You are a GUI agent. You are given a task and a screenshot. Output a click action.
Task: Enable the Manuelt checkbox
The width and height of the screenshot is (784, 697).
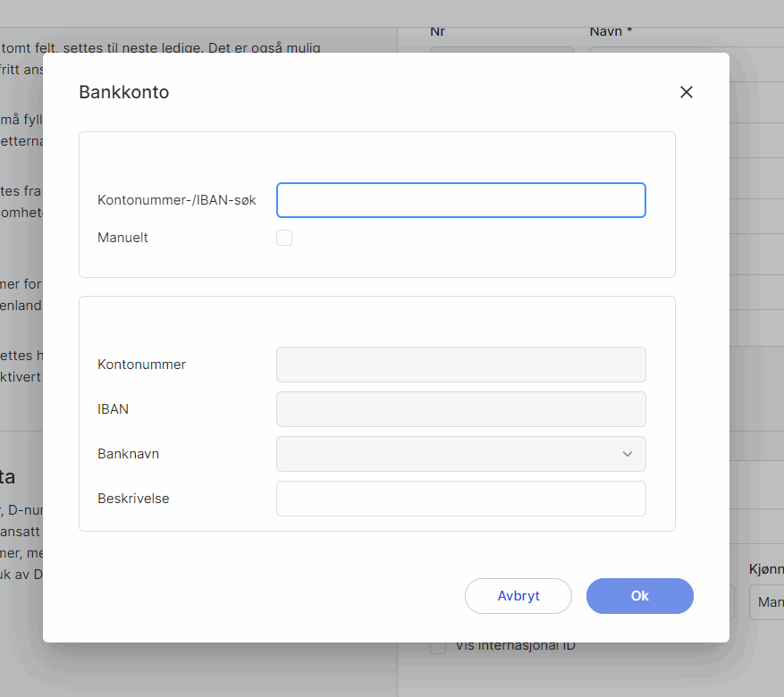(x=284, y=238)
